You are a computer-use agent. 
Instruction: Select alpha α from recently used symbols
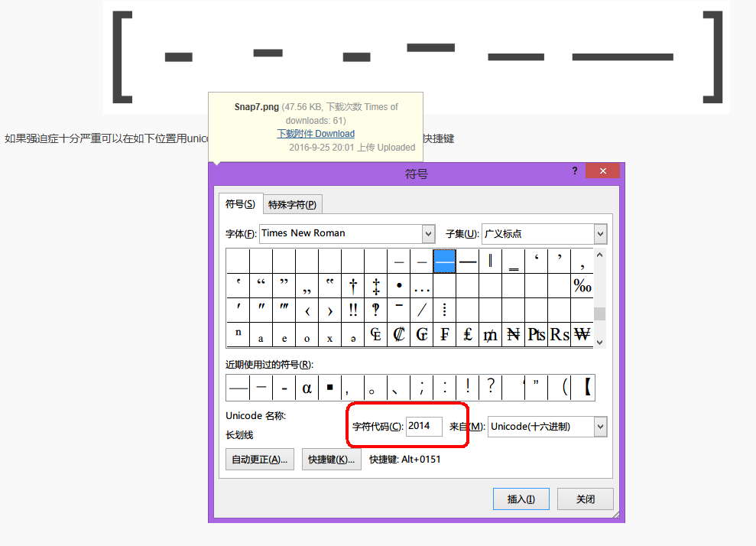[x=307, y=388]
